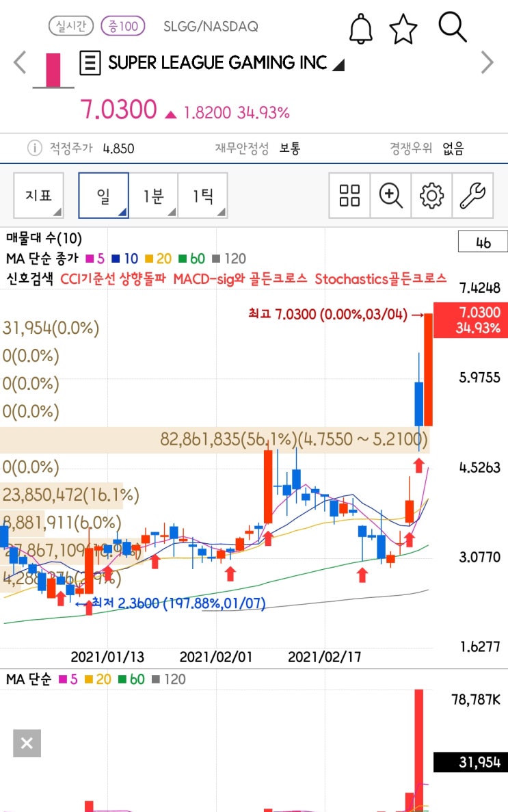This screenshot has width=508, height=812.
Task: Open the stock menu list icon
Action: 90,63
